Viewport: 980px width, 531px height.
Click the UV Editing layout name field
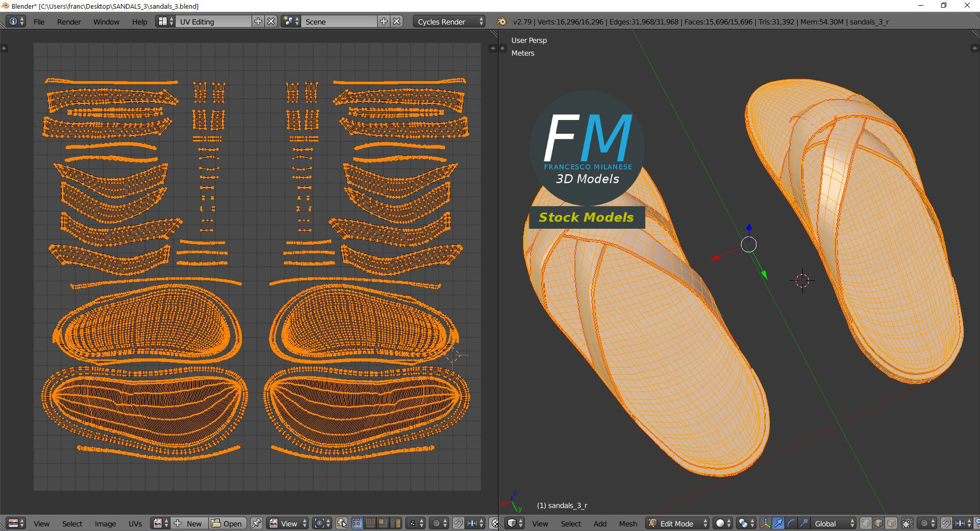pyautogui.click(x=213, y=21)
